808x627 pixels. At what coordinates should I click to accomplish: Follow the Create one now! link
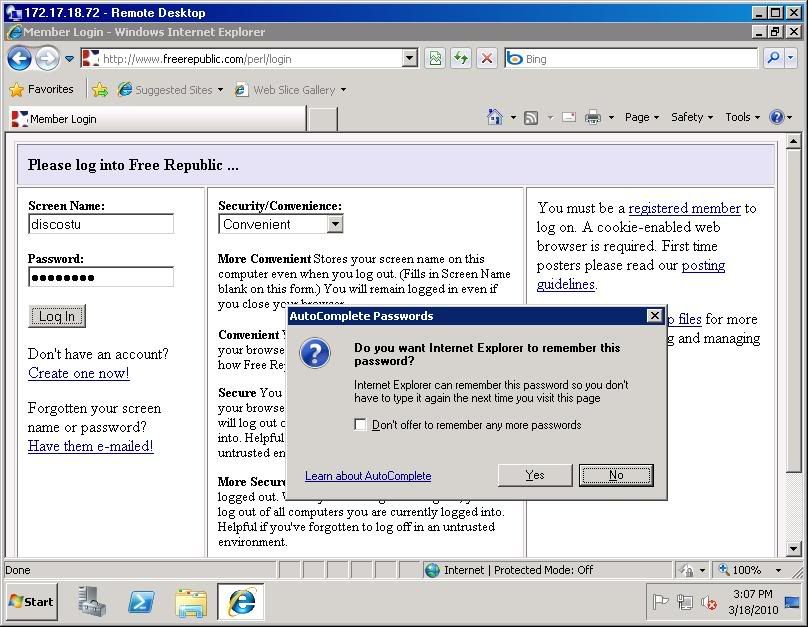coord(79,373)
